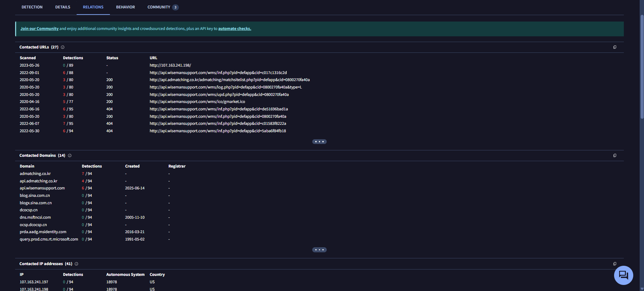This screenshot has width=644, height=291.
Task: Open the dcocsp.cn domain entry
Action: [x=29, y=210]
